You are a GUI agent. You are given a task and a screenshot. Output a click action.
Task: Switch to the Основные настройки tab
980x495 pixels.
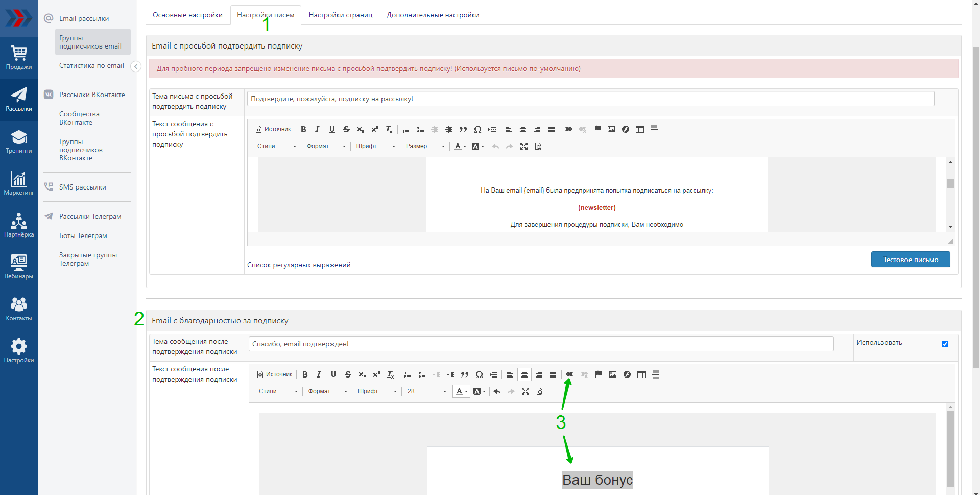187,15
